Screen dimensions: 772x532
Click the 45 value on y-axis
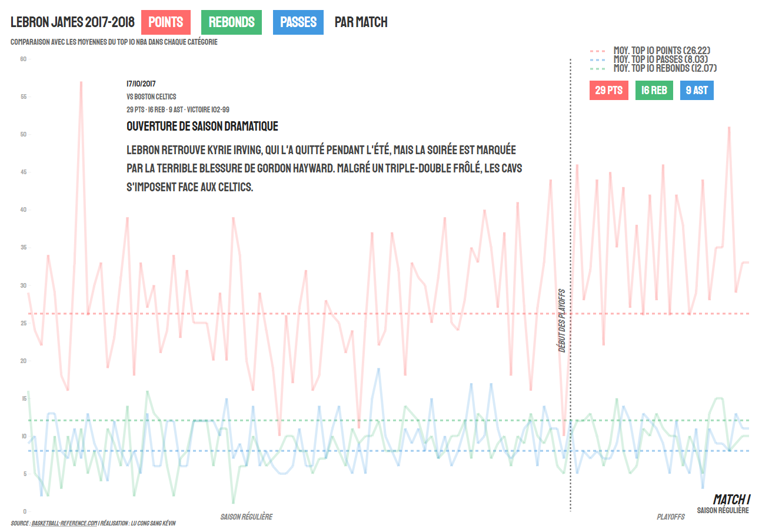click(x=24, y=172)
